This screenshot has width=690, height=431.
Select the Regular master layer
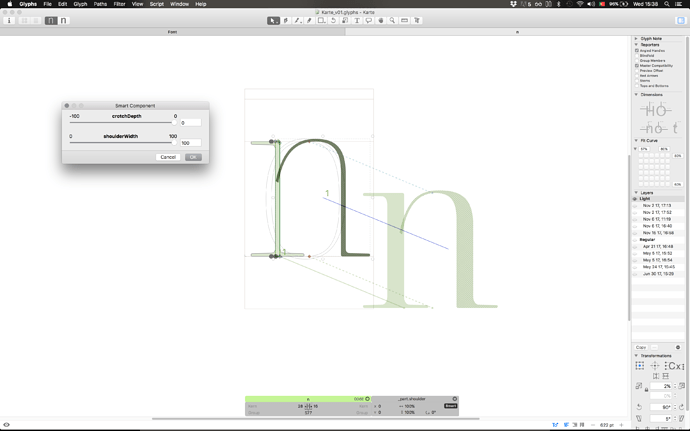click(x=647, y=239)
